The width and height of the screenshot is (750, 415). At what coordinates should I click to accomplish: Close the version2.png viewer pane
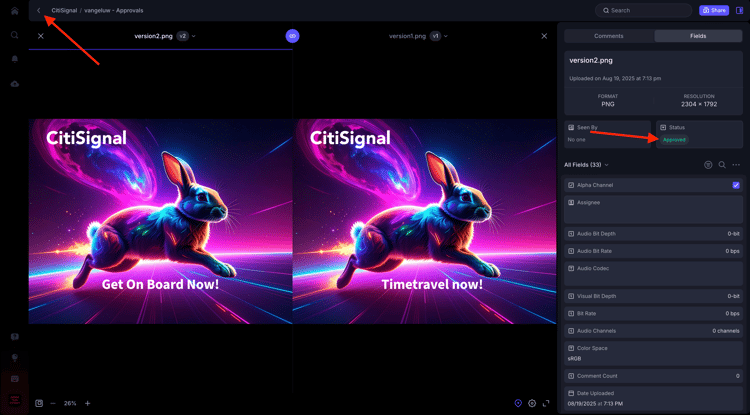click(x=41, y=36)
